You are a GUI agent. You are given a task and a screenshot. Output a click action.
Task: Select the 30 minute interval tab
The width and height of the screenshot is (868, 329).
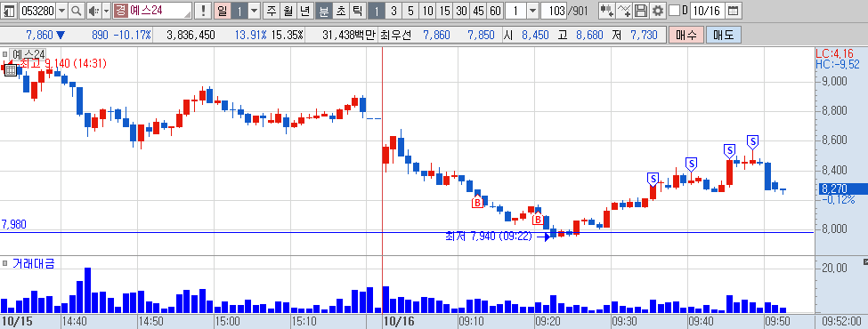461,10
